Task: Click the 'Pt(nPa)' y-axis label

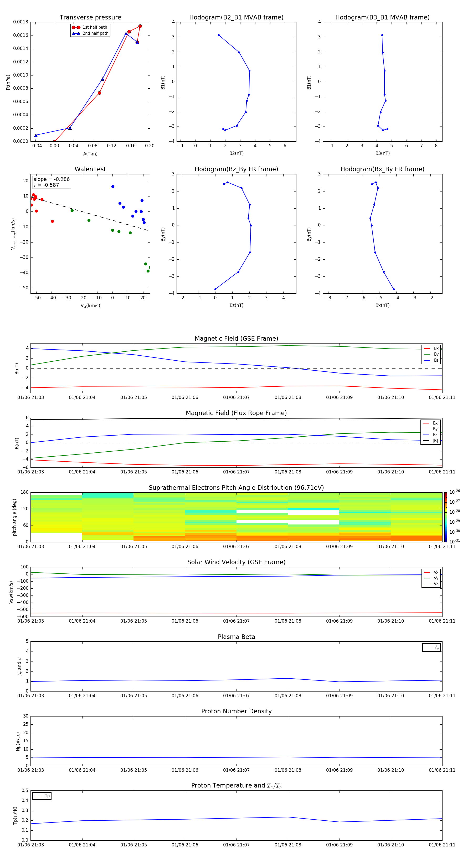Action: point(8,82)
